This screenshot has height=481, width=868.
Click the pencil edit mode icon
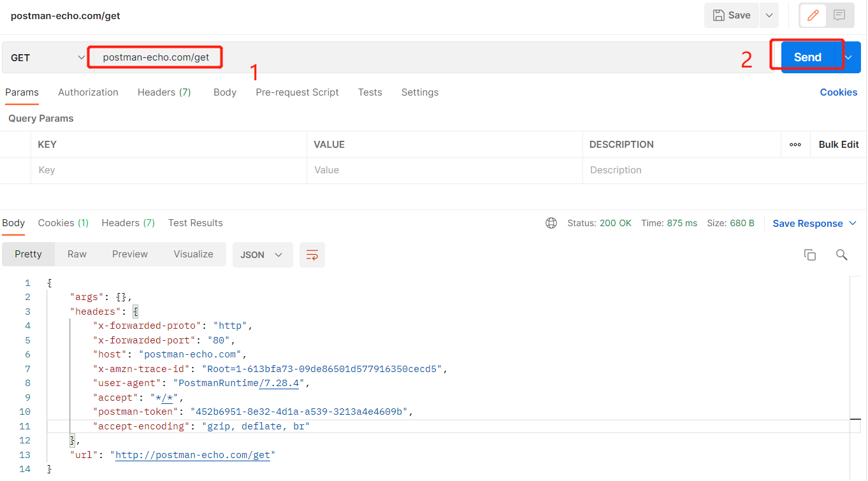coord(813,15)
